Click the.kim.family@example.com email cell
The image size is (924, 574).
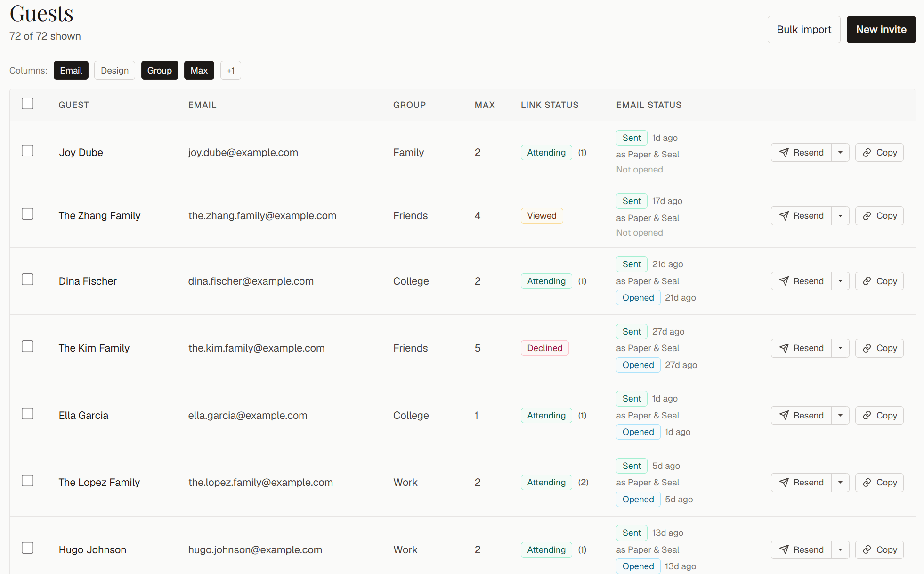pos(257,348)
